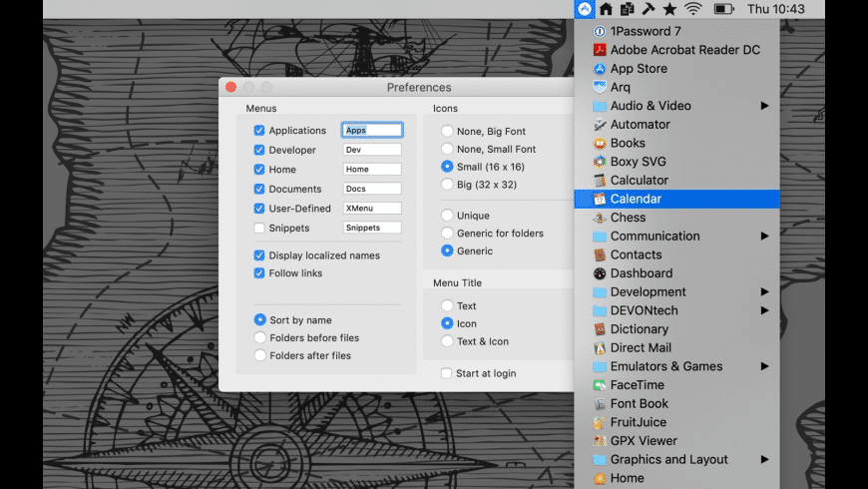868x489 pixels.
Task: Toggle the Follow links checkbox
Action: (x=259, y=273)
